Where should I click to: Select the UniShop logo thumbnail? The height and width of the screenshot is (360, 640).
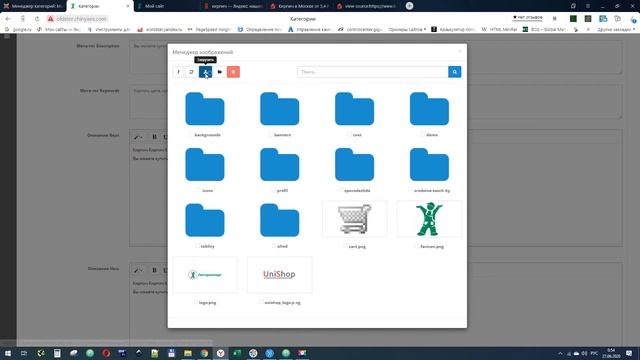click(280, 275)
